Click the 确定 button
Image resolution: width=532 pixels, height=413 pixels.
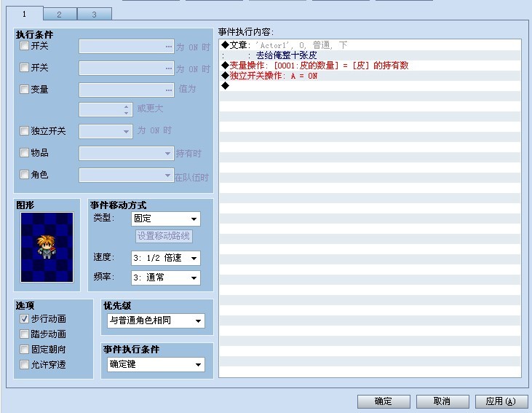(384, 401)
